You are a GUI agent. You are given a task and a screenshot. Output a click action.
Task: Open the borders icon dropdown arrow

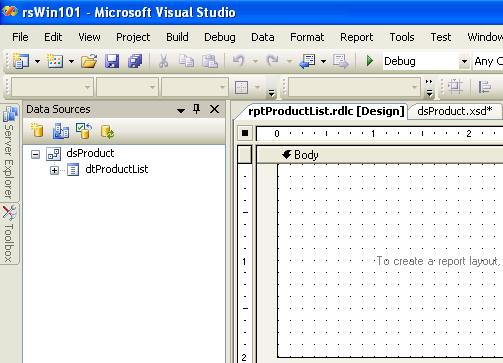pyautogui.click(x=257, y=87)
